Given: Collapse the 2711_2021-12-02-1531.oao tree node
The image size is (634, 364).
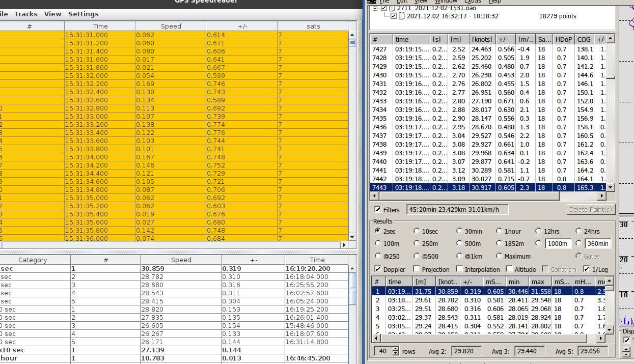Looking at the screenshot, I should [x=375, y=8].
